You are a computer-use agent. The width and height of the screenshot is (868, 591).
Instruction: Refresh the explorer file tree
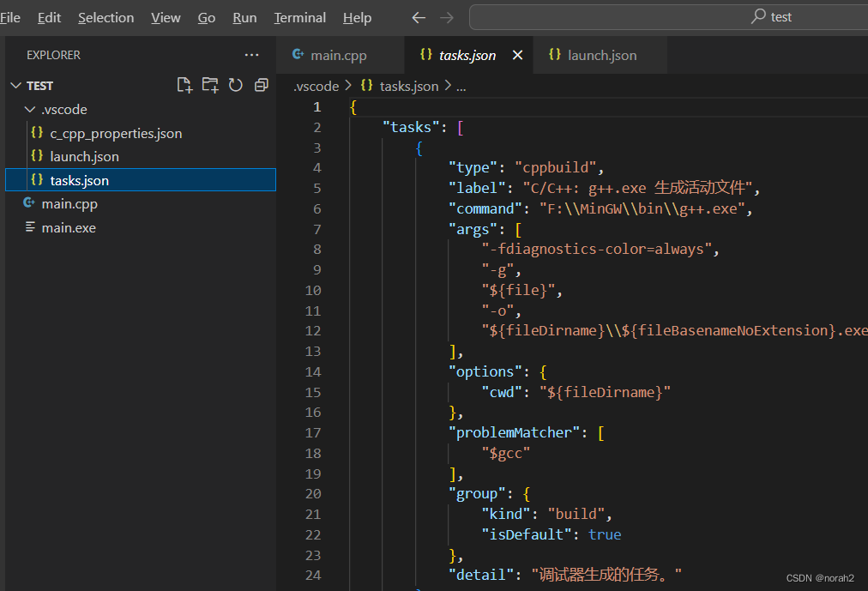tap(236, 85)
